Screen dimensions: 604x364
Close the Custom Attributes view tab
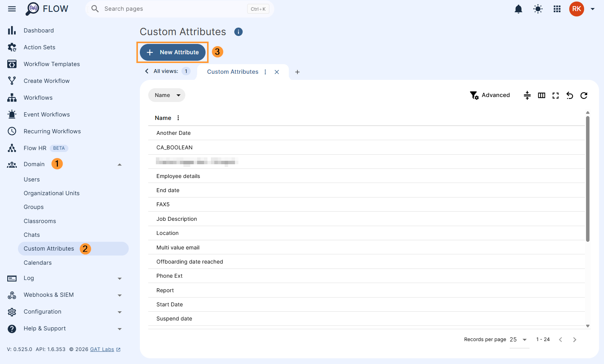click(x=277, y=72)
